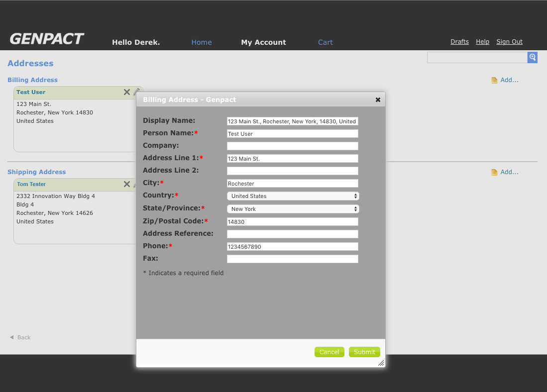The image size is (547, 392).
Task: Click the Sign Out link
Action: [509, 42]
